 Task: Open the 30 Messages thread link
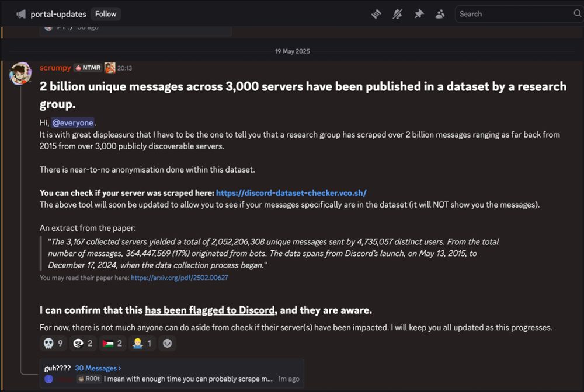(x=98, y=368)
